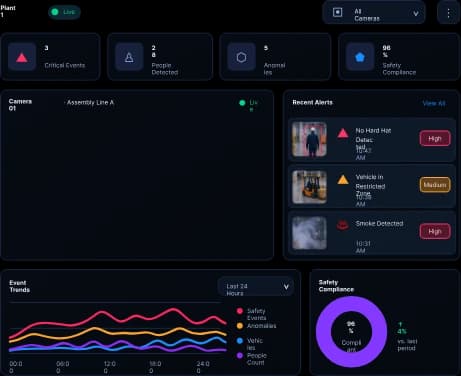Screen dimensions: 461x376
Task: Click the Vehicle in Restricted Zone alert title
Action: coord(370,185)
